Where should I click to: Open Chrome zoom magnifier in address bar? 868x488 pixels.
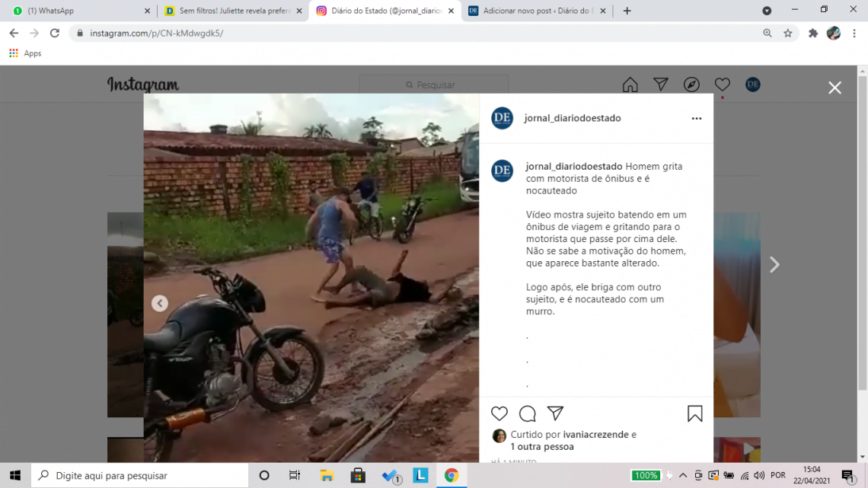(767, 33)
